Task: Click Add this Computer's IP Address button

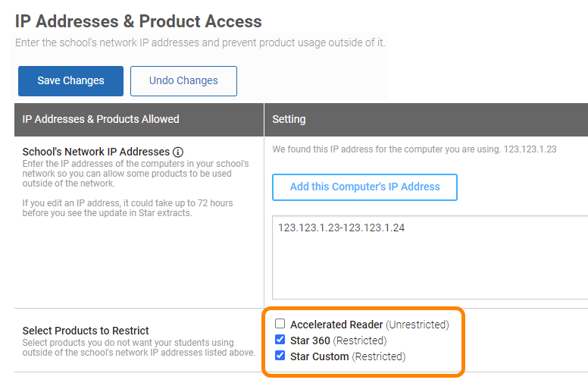Action: (364, 187)
